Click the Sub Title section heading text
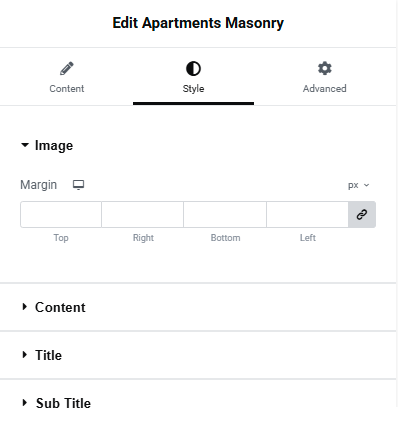The height and width of the screenshot is (439, 398). click(63, 403)
